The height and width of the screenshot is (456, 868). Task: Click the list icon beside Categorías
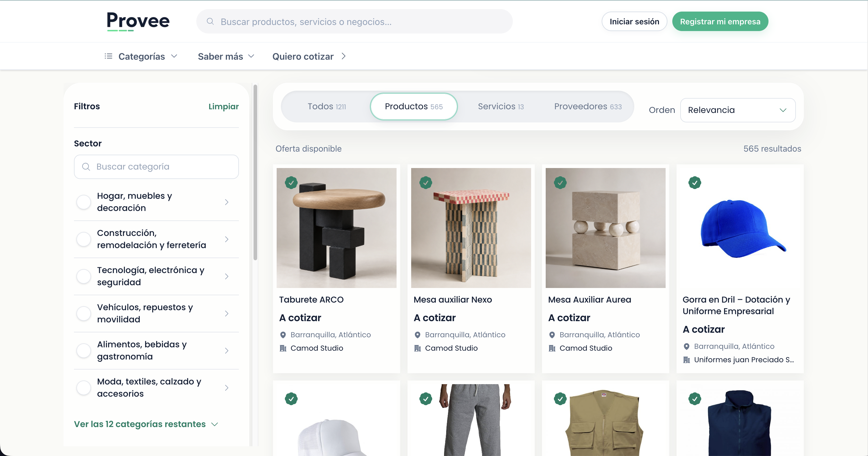108,56
